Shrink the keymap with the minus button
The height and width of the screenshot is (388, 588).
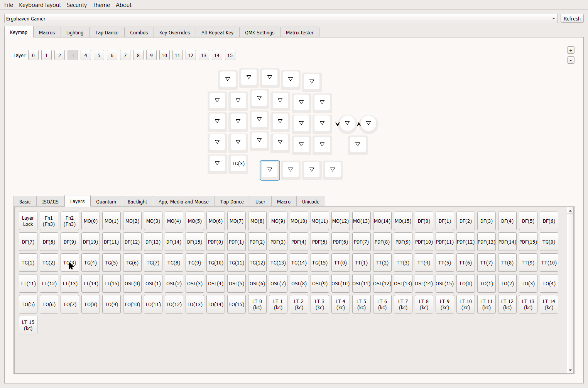571,60
